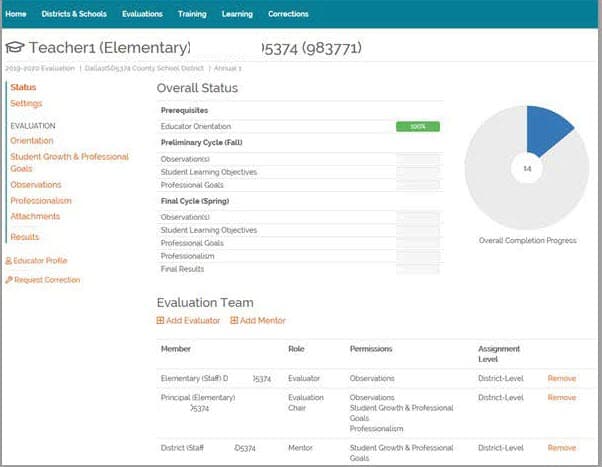
Task: Open the Home menu item
Action: pyautogui.click(x=16, y=14)
